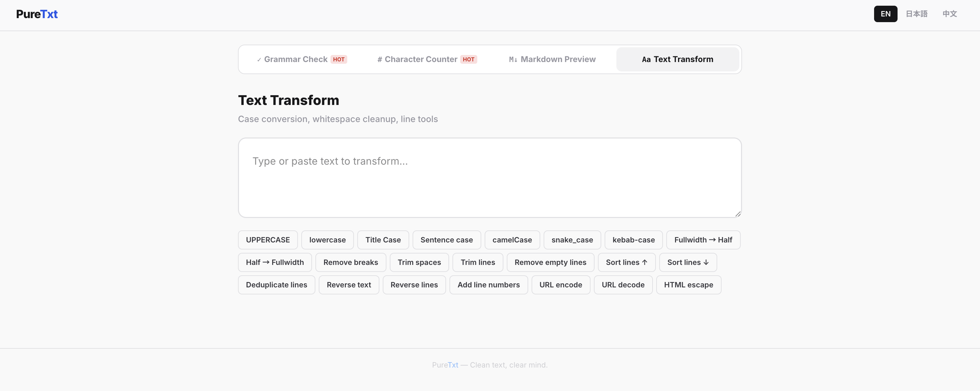Viewport: 980px width, 391px height.
Task: Open the Grammar Check tab
Action: point(302,59)
